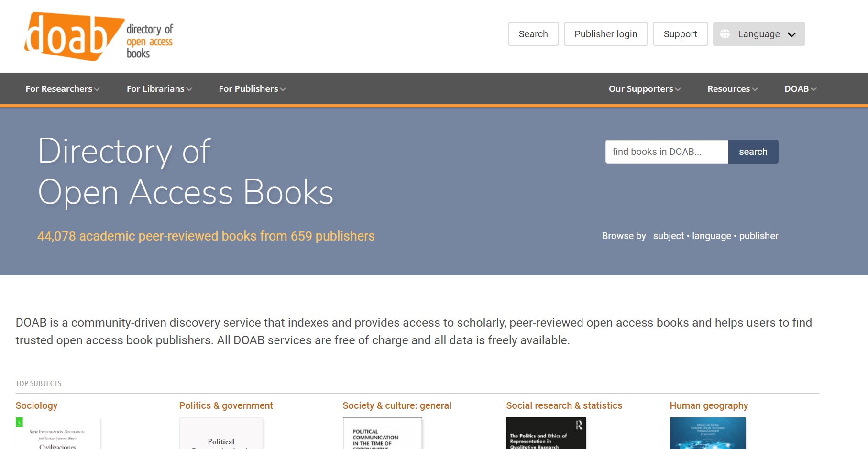Image resolution: width=868 pixels, height=449 pixels.
Task: Click the Political book cover under Politics
Action: (221, 433)
